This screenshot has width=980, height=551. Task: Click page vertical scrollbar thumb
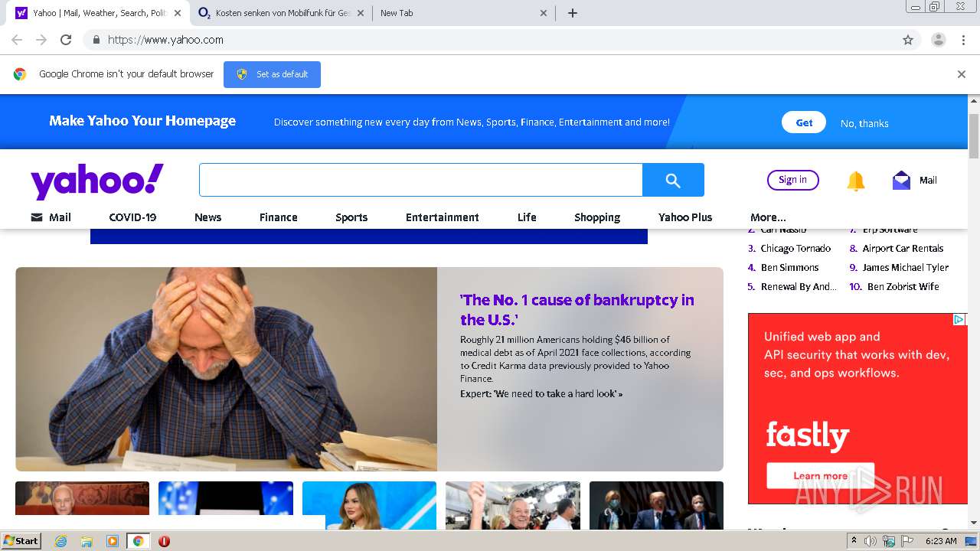[974, 137]
